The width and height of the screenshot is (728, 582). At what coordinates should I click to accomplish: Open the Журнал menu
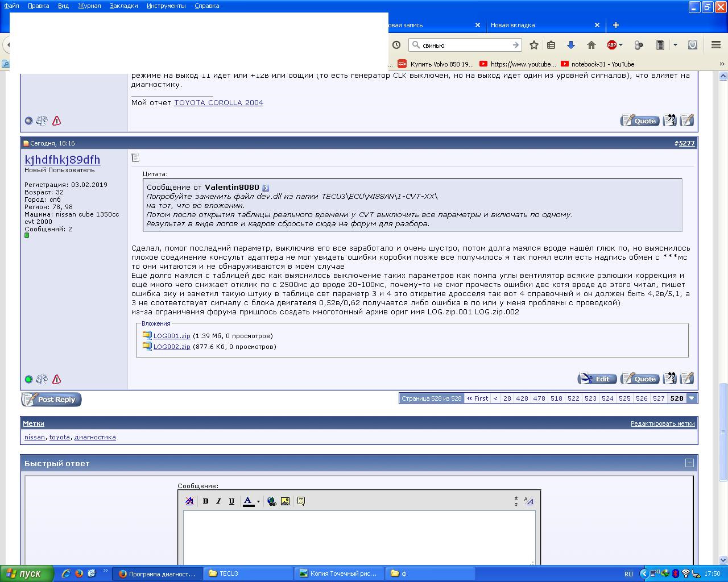89,6
